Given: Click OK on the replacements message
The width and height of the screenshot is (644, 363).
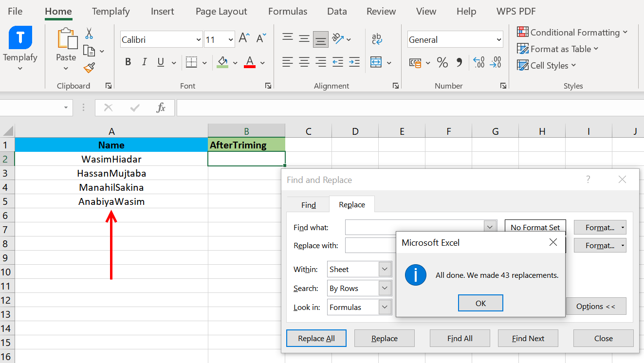Looking at the screenshot, I should (480, 303).
